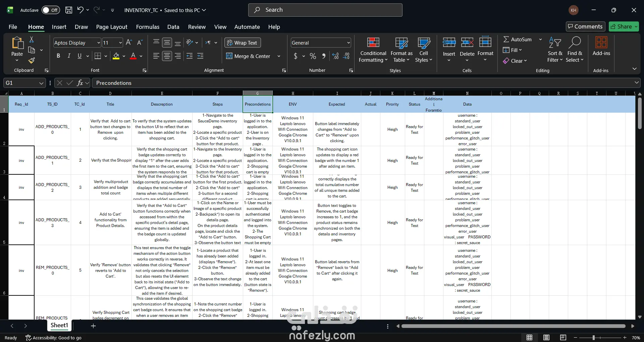Collapse the ribbon with the chevron
Viewport: 644px width, 342px height.
tap(634, 69)
